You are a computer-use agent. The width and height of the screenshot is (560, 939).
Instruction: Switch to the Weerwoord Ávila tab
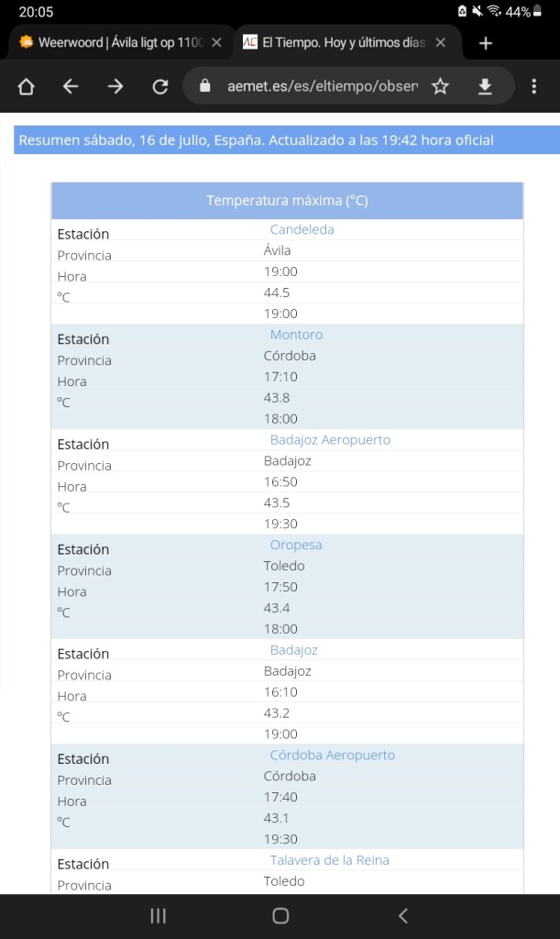(x=110, y=42)
